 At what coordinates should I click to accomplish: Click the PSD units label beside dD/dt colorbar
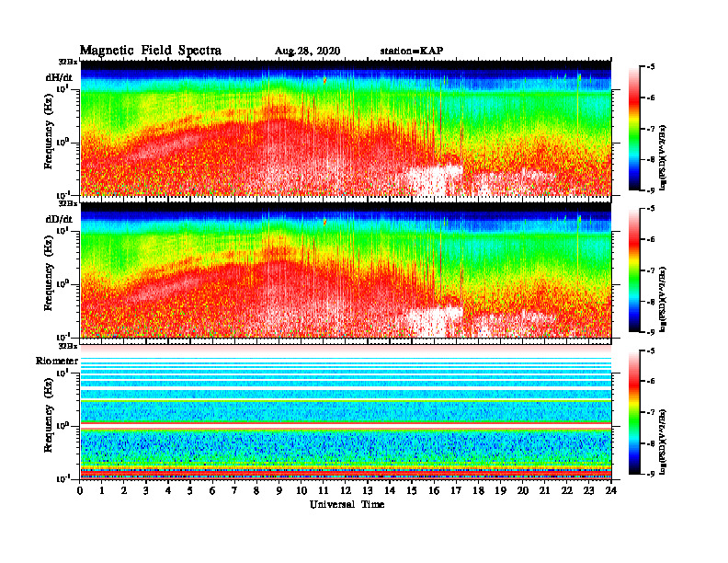pyautogui.click(x=663, y=298)
